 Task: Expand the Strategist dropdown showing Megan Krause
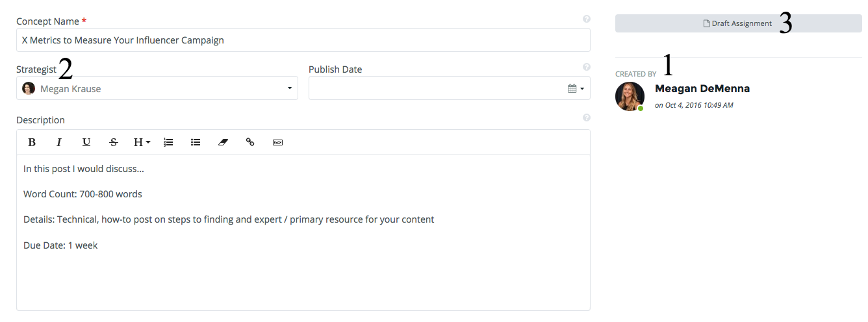coord(157,88)
